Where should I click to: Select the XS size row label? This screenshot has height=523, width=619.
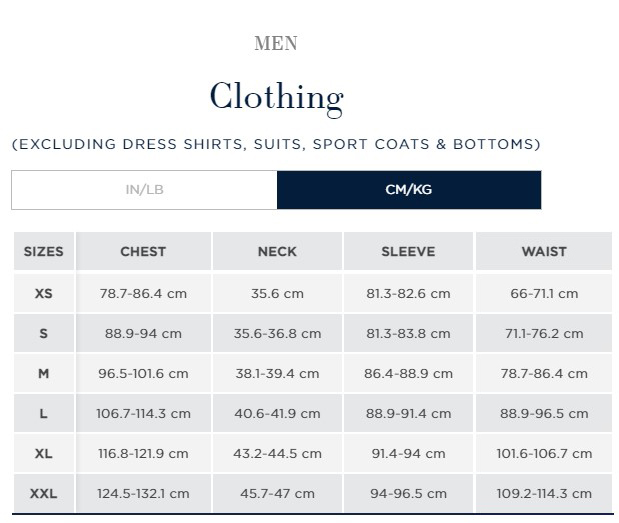(43, 294)
